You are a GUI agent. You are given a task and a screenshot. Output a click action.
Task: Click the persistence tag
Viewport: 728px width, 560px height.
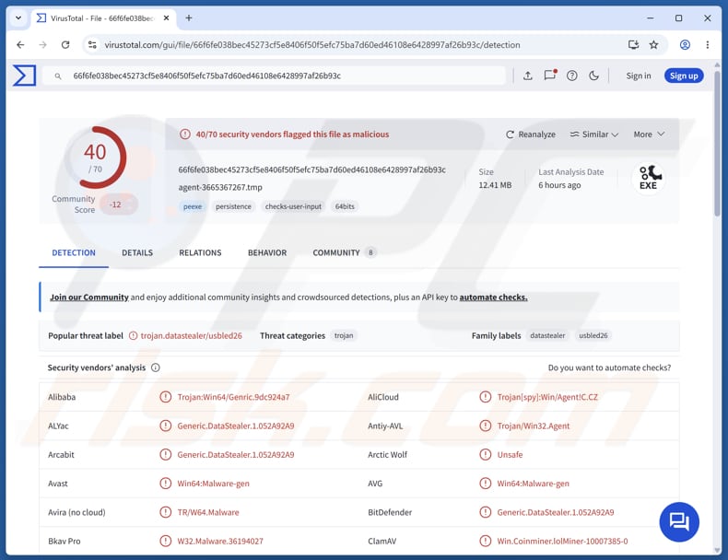click(233, 206)
